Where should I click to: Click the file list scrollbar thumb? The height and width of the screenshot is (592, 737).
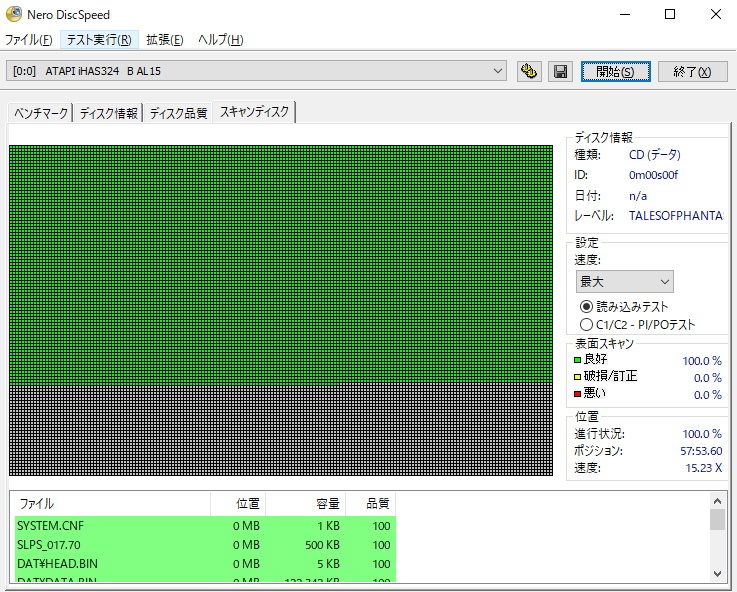click(717, 520)
